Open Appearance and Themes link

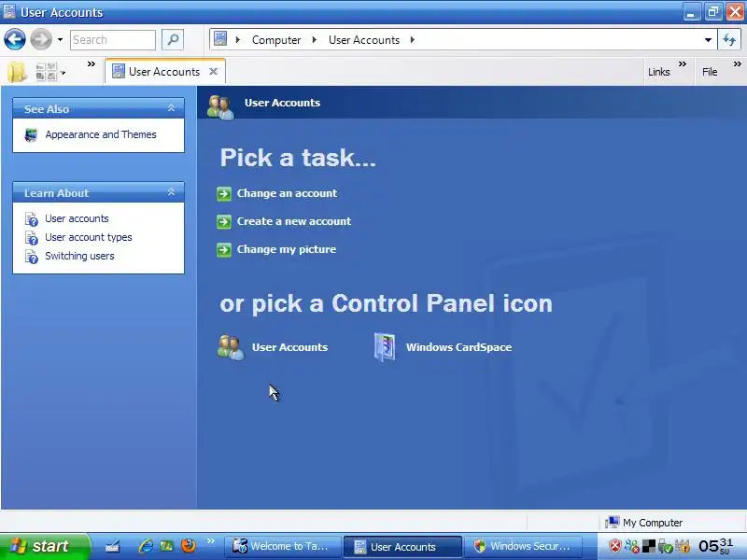click(101, 134)
